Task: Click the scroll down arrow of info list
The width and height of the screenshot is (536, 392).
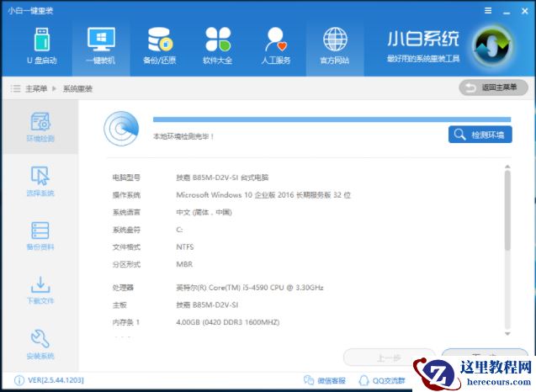Action: (507, 334)
